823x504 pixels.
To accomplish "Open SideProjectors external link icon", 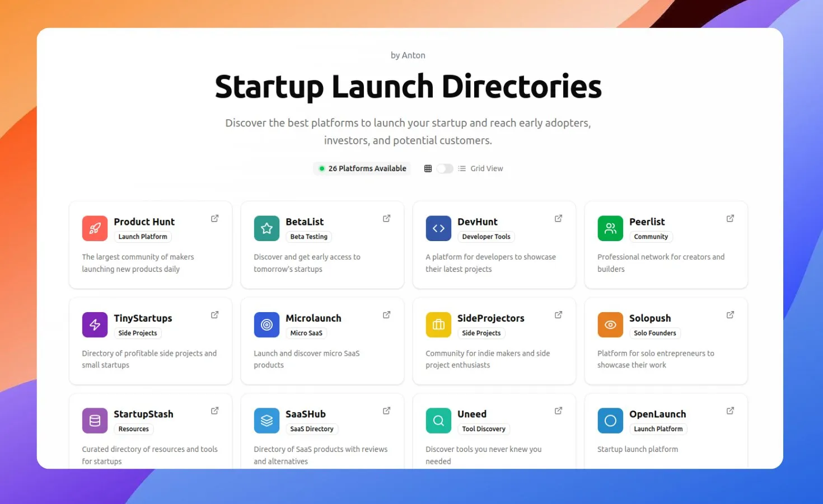I will (x=558, y=315).
